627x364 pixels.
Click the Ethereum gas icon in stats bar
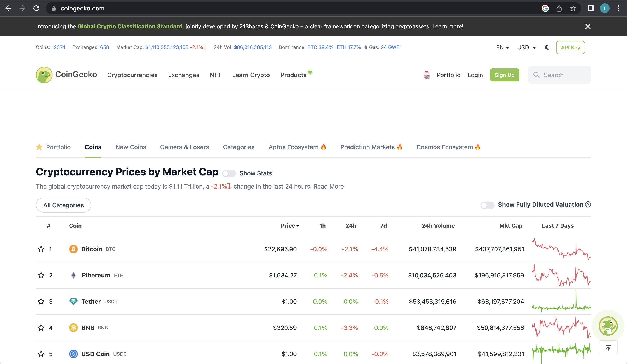366,47
